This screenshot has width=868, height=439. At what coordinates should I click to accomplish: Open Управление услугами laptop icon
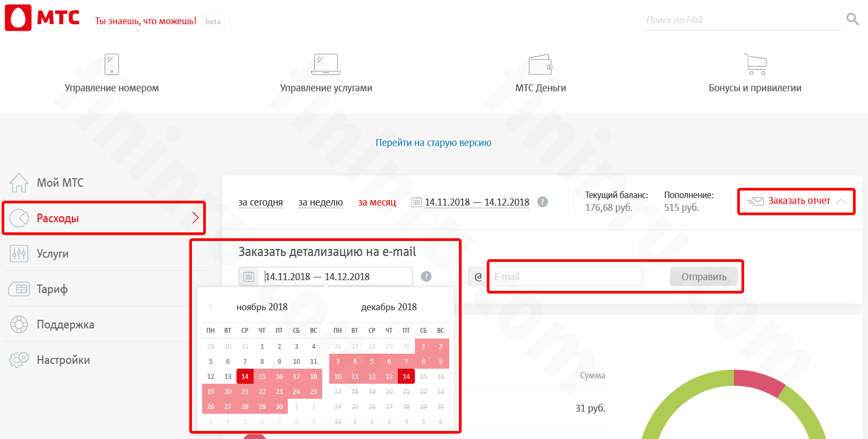click(326, 64)
